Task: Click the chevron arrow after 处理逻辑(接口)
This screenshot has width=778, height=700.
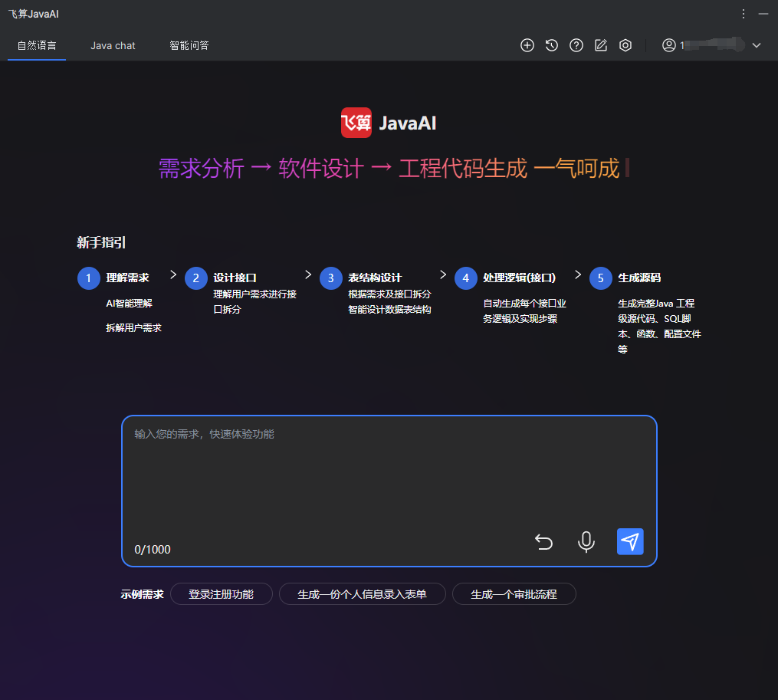Action: click(578, 274)
